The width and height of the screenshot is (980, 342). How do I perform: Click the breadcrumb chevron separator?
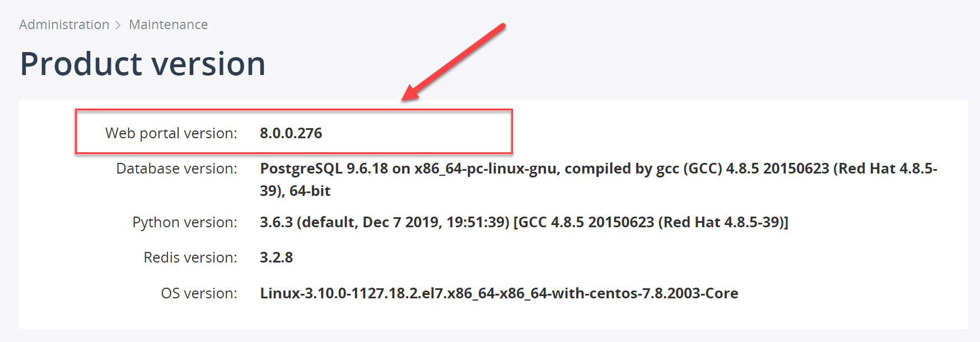tap(118, 25)
